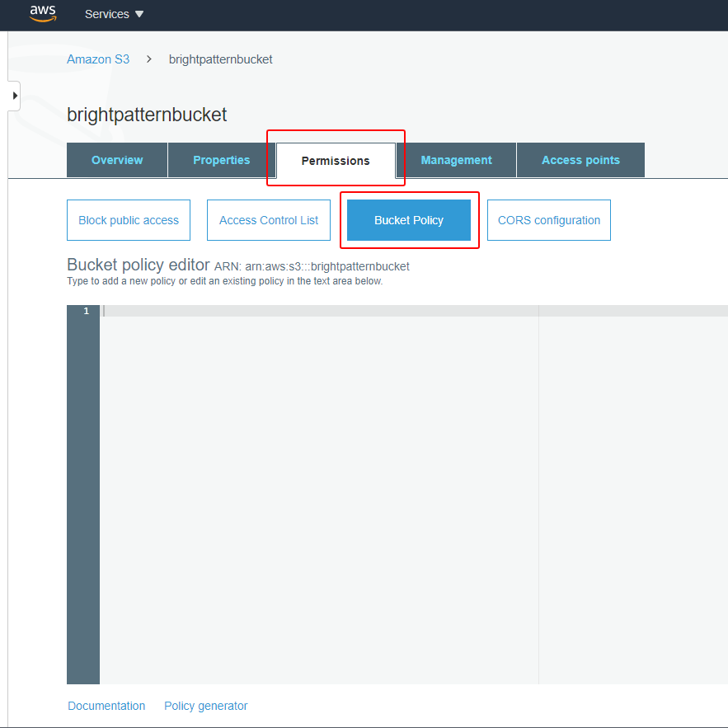Click the 'Type to add a new policy' hint
The width and height of the screenshot is (728, 728).
(225, 281)
